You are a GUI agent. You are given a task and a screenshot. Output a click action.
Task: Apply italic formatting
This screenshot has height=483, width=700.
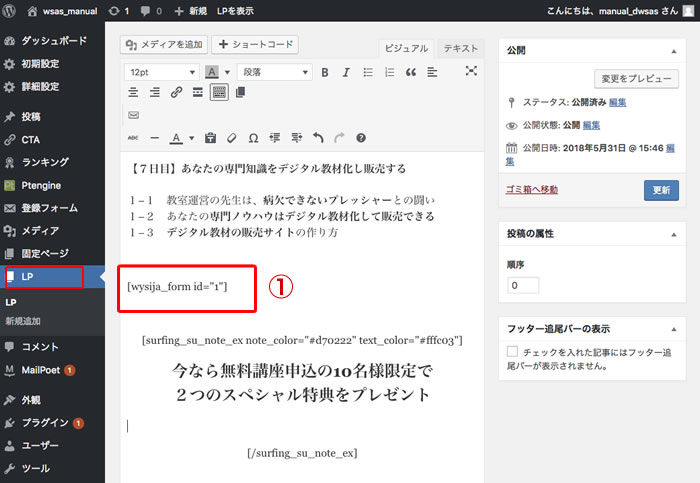346,72
